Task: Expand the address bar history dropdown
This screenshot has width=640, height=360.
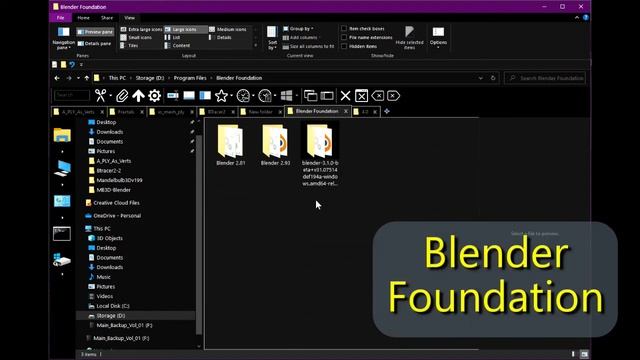Action: point(481,78)
